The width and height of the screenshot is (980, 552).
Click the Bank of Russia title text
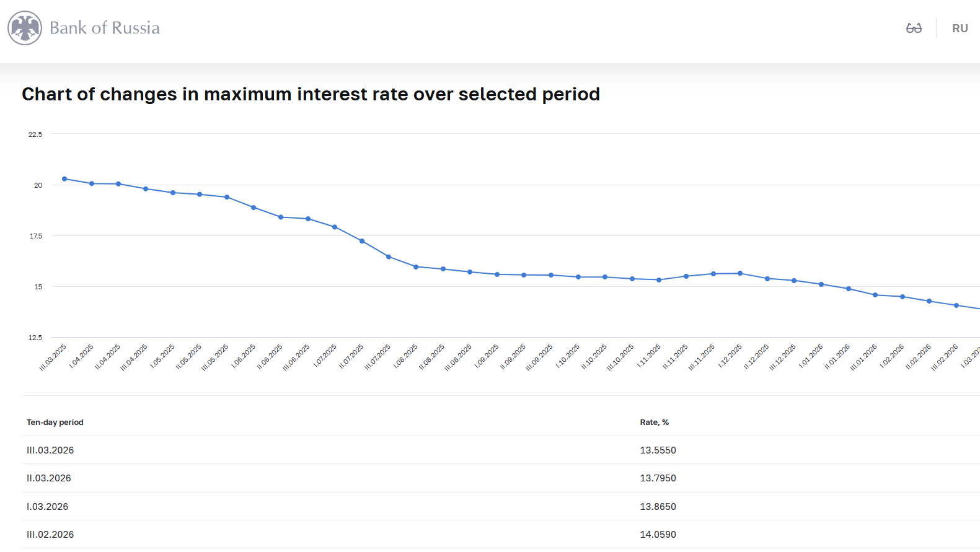click(104, 28)
